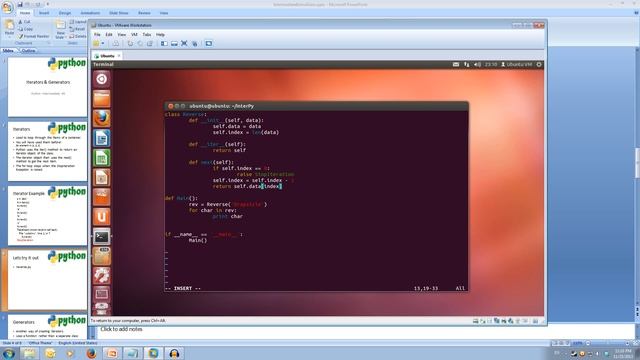This screenshot has width=640, height=360.
Task: Switch to PowerPoint Slide Show tab
Action: pyautogui.click(x=119, y=13)
